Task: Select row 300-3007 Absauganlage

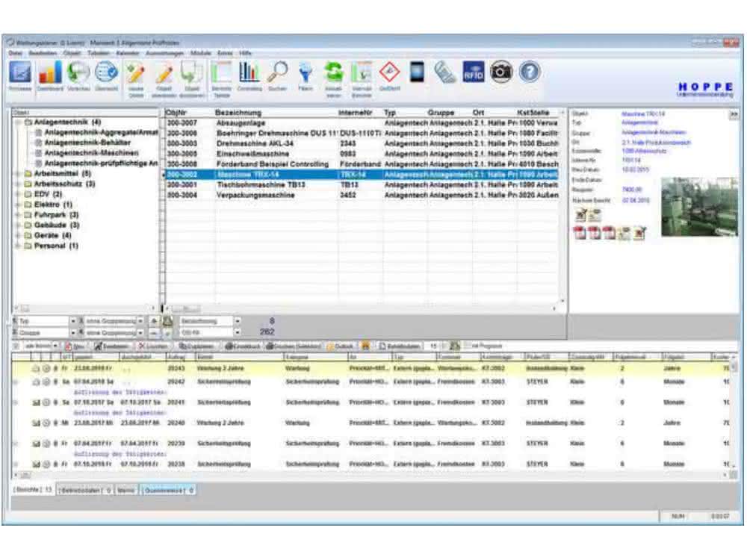Action: [x=361, y=123]
